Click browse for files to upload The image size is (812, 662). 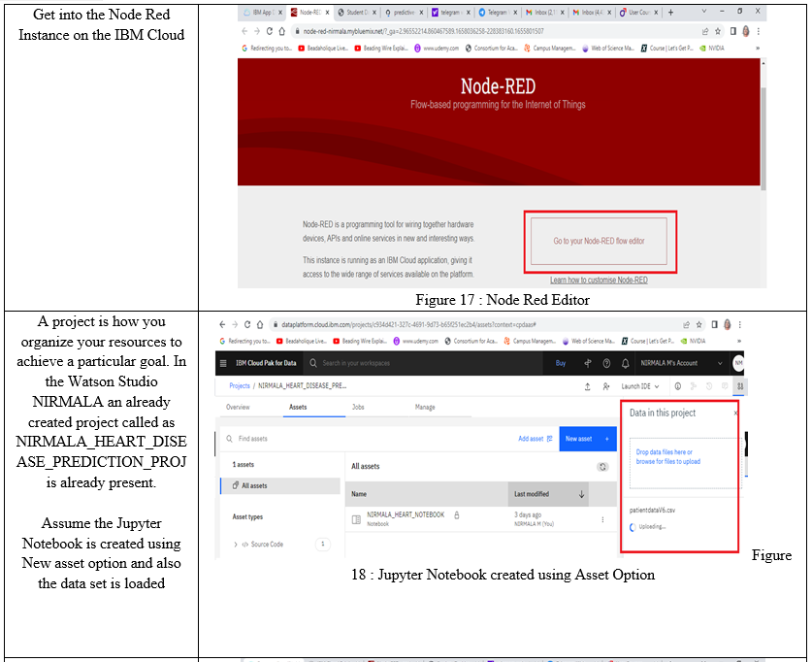(x=668, y=461)
